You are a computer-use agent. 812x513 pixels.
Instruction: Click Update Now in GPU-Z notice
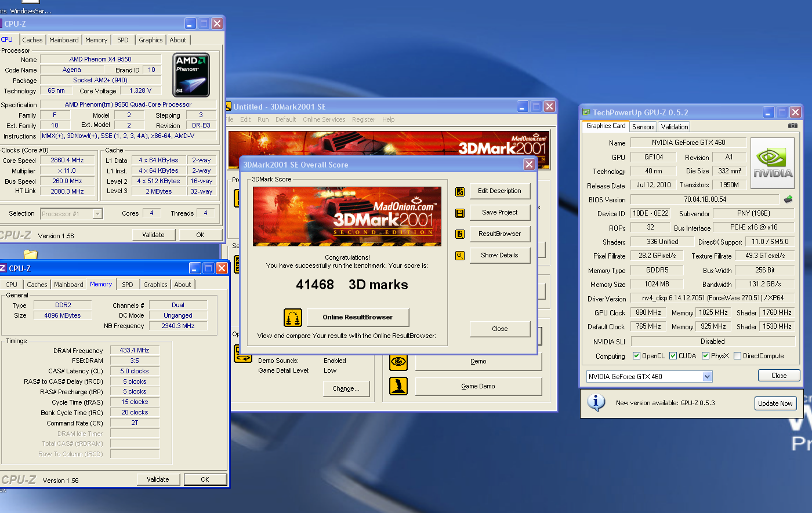(x=775, y=403)
